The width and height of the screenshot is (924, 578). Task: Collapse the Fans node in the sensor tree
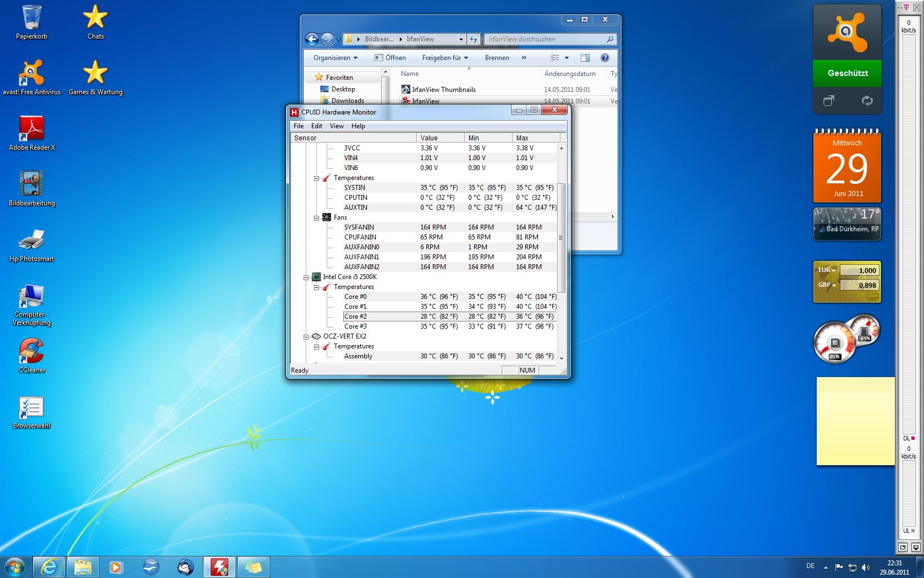tap(317, 218)
